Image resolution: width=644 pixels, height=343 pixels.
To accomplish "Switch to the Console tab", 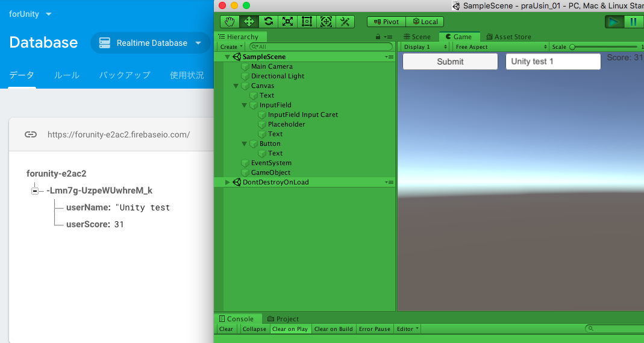I will click(237, 319).
